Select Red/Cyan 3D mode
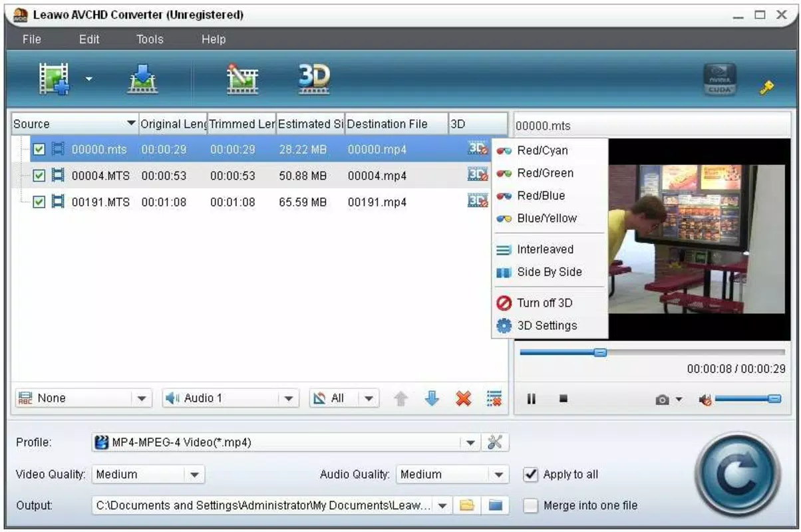 (x=549, y=150)
